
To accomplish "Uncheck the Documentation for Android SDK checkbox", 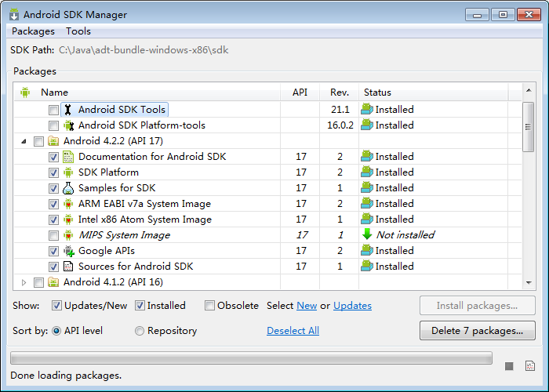I will click(x=53, y=157).
